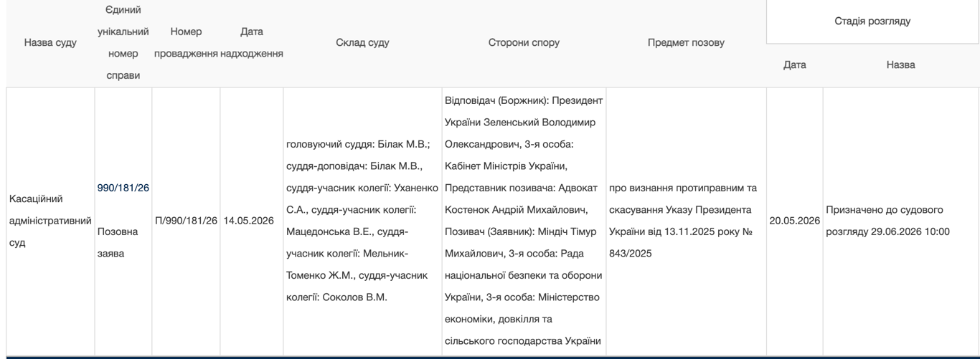Click the 'Дата надходження' column header
The height and width of the screenshot is (359, 980).
tap(252, 43)
